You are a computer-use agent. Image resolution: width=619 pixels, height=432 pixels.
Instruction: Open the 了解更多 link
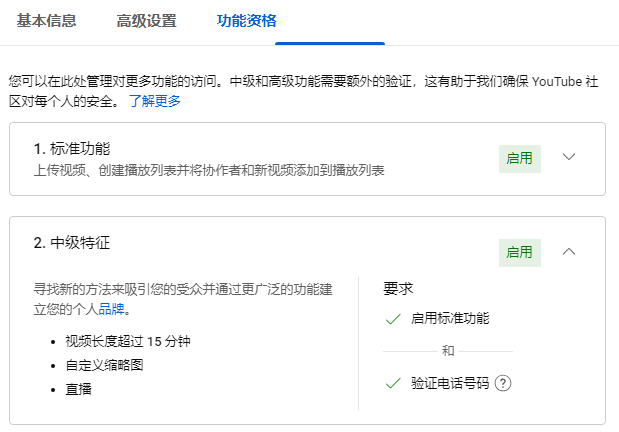[155, 101]
